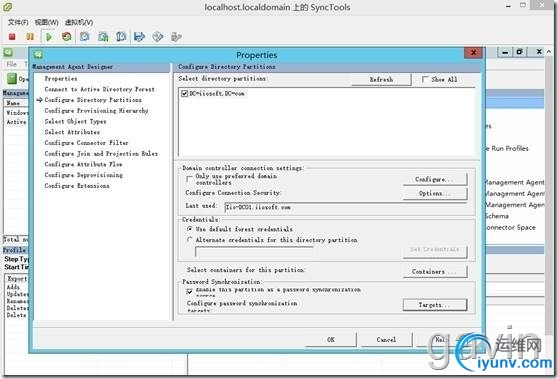Click the Export entry in background statistics

17,279
